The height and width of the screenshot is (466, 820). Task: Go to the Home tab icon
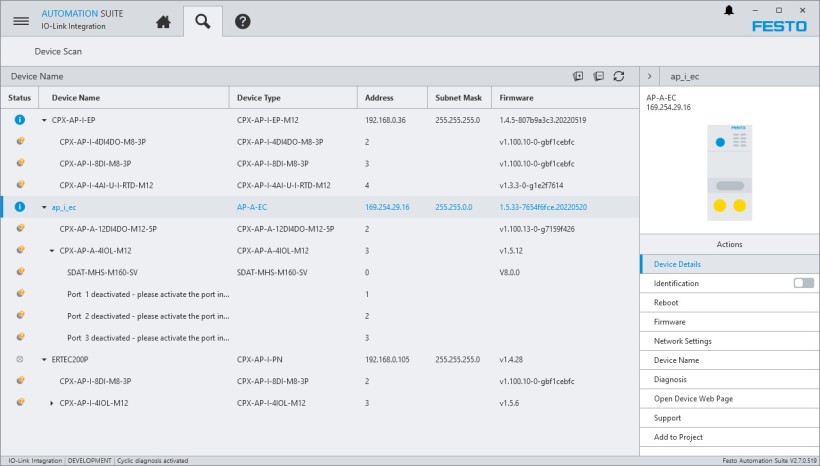tap(163, 22)
